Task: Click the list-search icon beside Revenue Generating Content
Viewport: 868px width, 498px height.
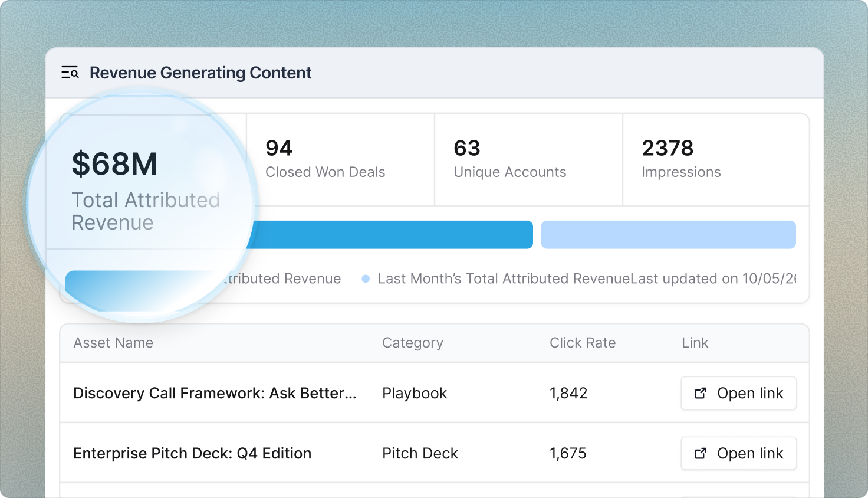Action: [x=70, y=73]
